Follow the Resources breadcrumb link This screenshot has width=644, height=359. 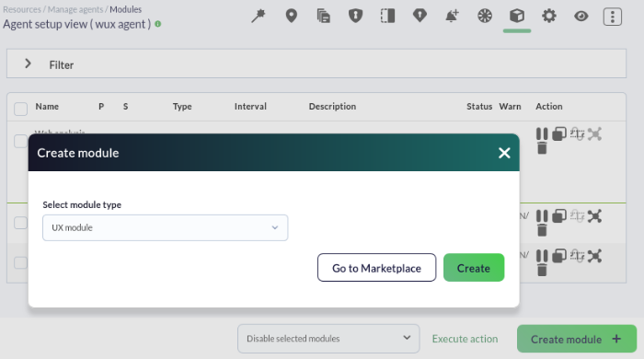(x=22, y=9)
